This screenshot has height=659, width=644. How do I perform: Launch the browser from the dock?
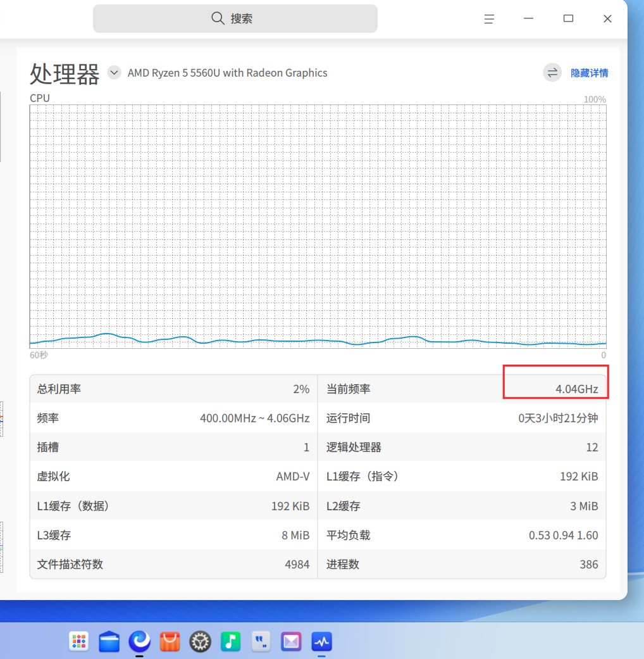[x=139, y=641]
